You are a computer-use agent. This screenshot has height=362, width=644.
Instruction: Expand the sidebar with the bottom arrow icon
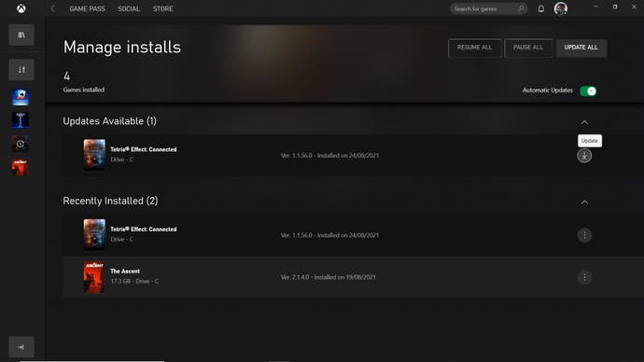point(21,347)
